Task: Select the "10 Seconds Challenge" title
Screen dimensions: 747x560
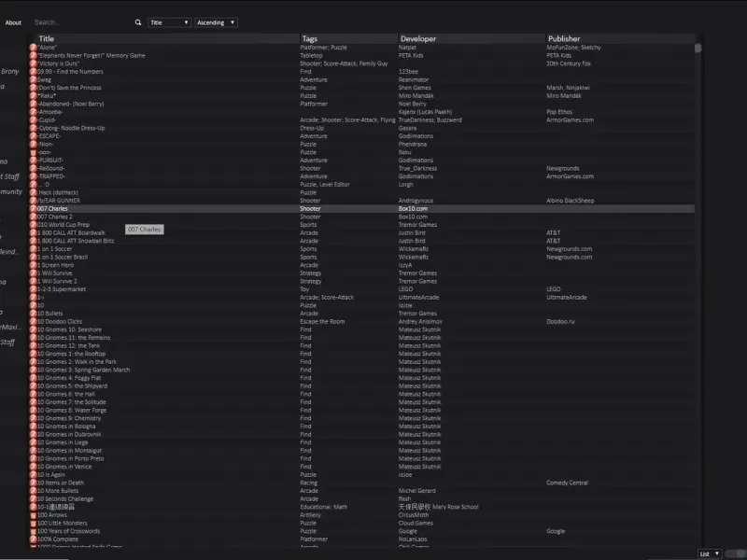Action: [65, 499]
